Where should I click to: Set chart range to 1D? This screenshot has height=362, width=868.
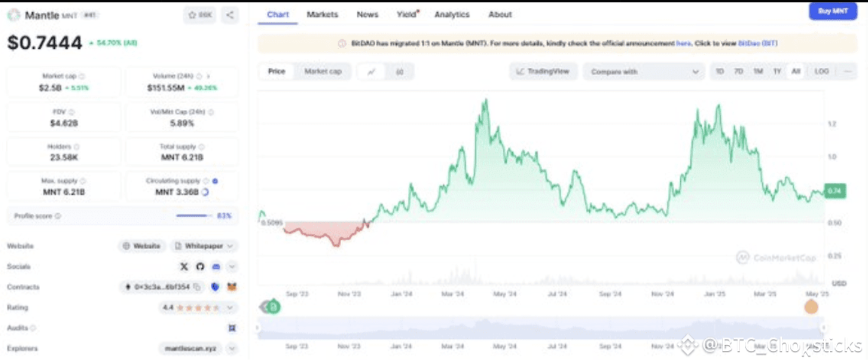[x=720, y=71]
